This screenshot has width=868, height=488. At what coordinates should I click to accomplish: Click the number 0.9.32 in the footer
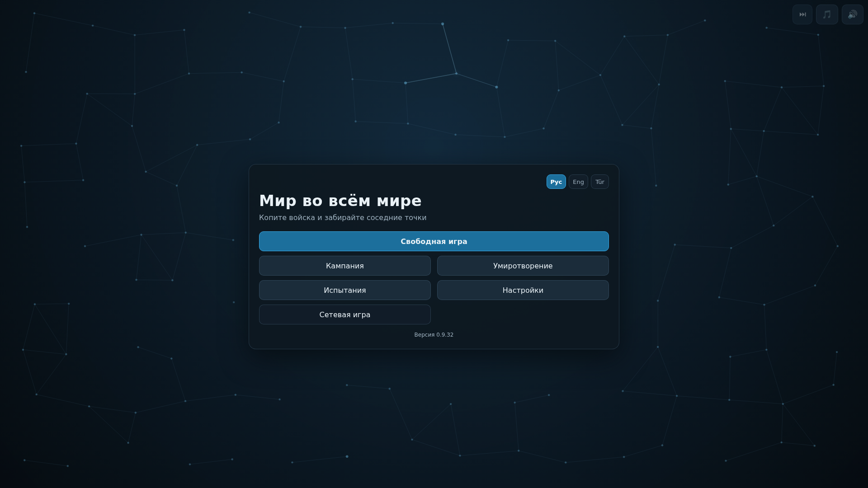tap(445, 335)
